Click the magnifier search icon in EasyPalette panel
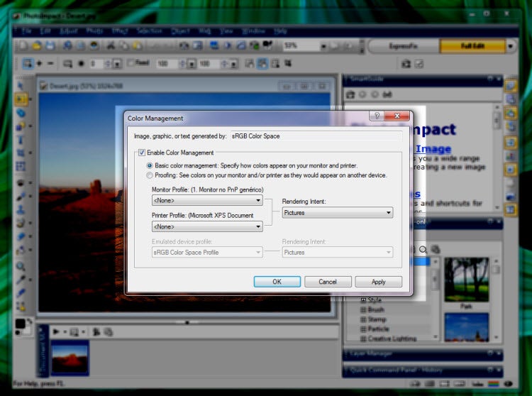 coord(423,250)
